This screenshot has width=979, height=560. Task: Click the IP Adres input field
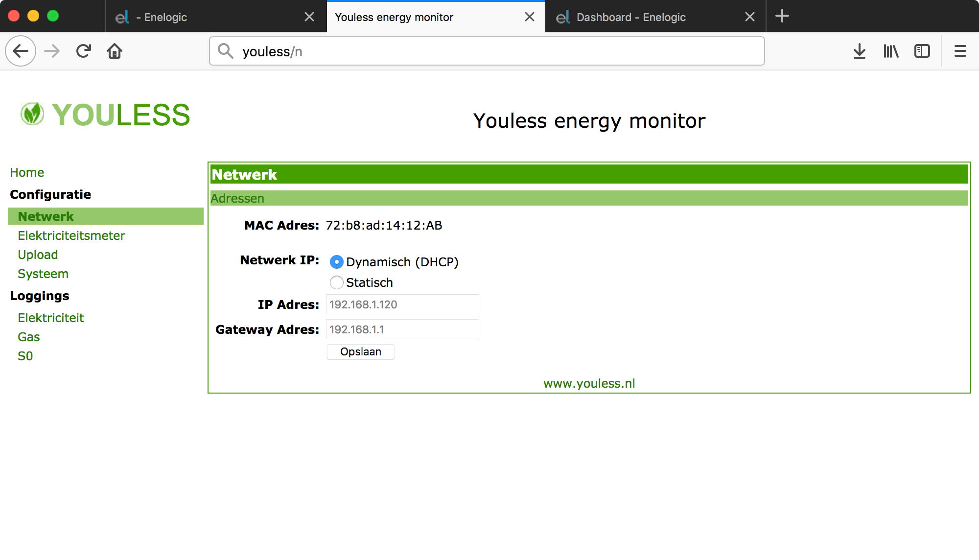click(402, 304)
